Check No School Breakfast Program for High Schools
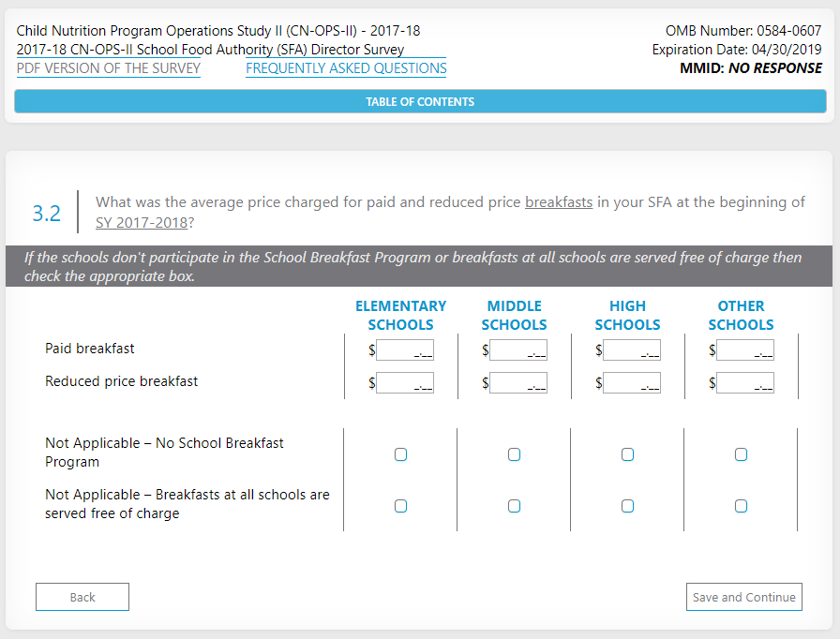 (x=627, y=454)
